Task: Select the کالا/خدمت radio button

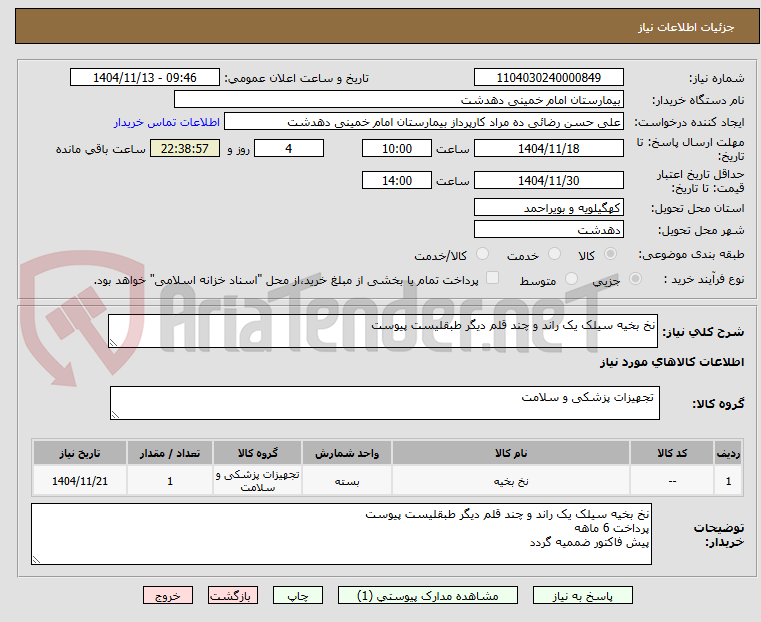Action: coord(482,254)
